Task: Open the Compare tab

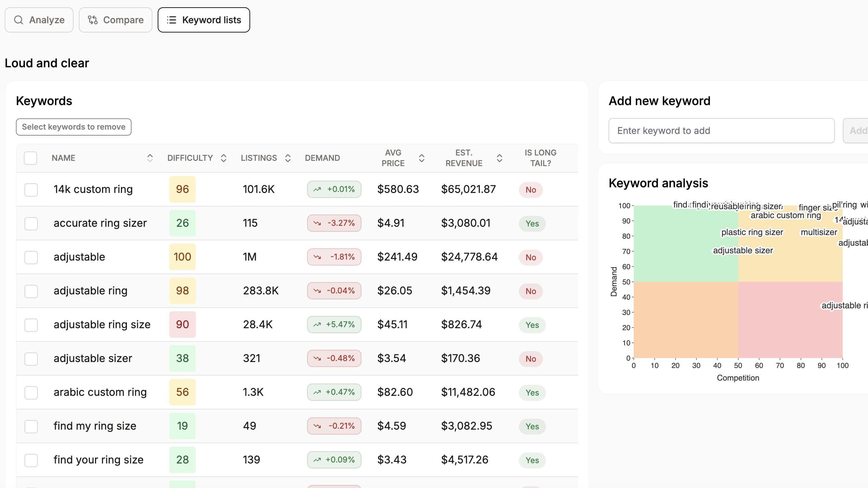Action: click(x=116, y=20)
